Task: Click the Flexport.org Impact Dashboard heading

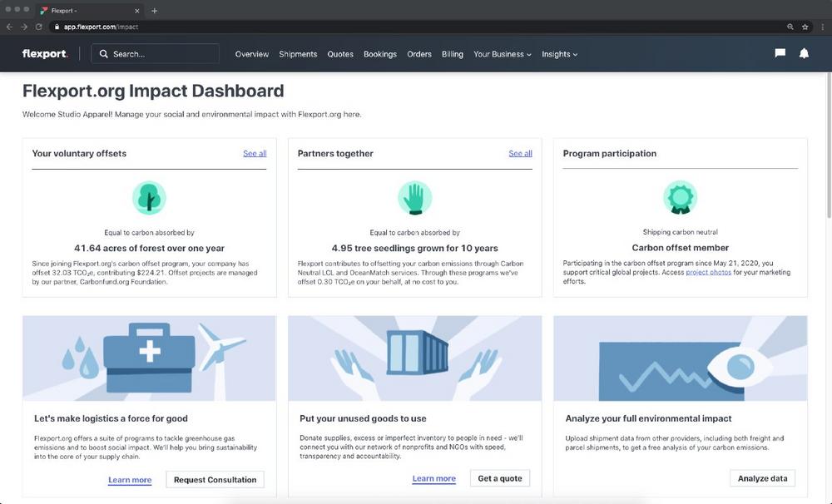Action: pyautogui.click(x=153, y=91)
